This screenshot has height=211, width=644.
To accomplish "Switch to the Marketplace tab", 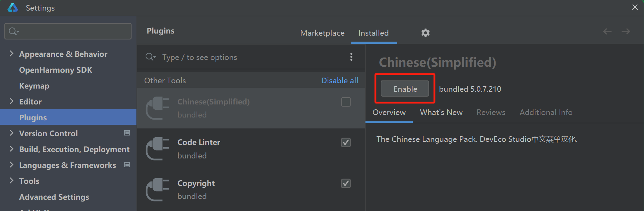I will coord(322,33).
